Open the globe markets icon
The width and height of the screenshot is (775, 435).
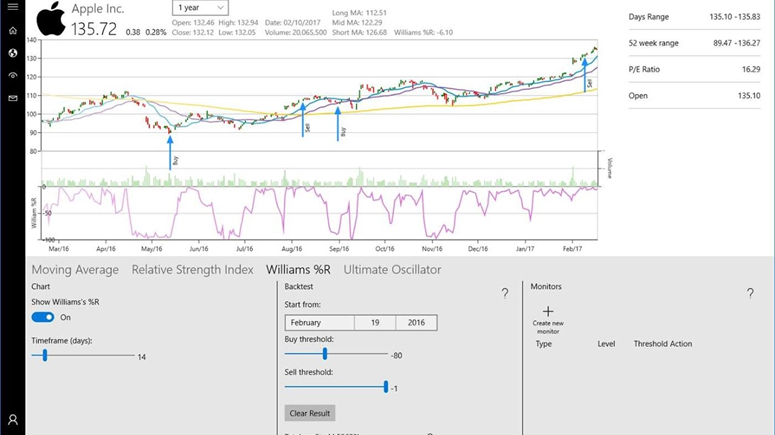click(x=13, y=53)
